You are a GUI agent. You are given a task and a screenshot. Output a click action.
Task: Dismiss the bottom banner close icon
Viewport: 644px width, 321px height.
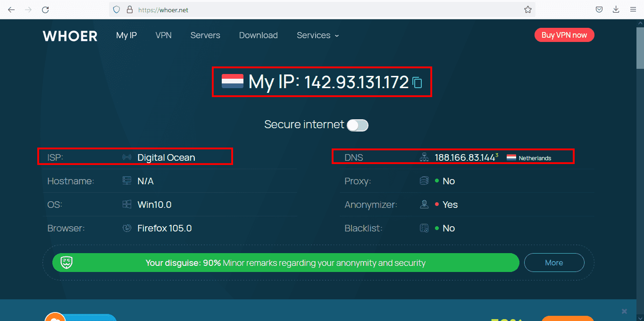click(624, 311)
